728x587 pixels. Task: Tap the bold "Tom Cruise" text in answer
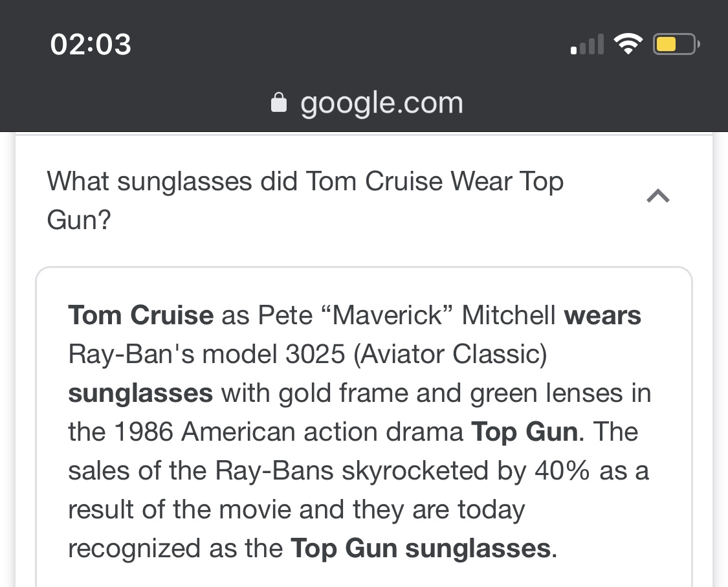pos(140,315)
